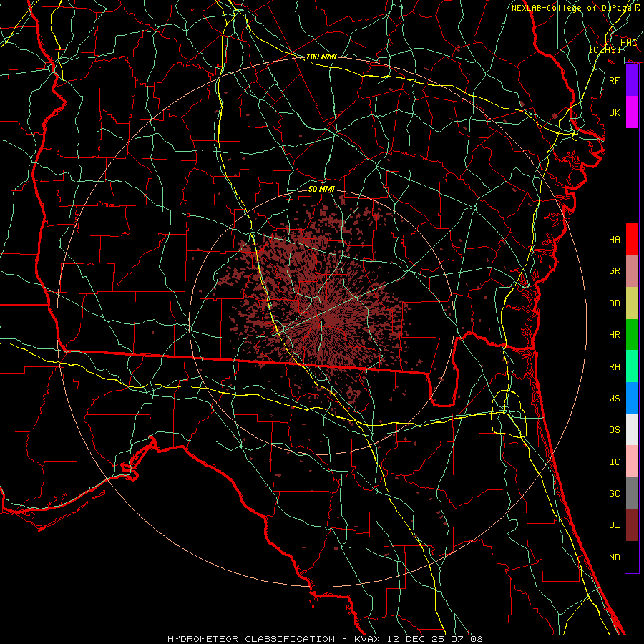The height and width of the screenshot is (644, 644).
Task: Click the HHC product code text
Action: 628,43
